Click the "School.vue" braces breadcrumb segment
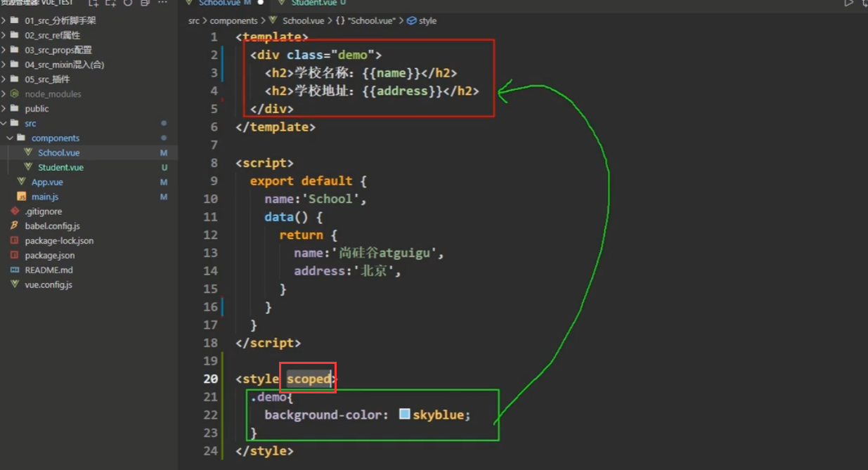 367,21
